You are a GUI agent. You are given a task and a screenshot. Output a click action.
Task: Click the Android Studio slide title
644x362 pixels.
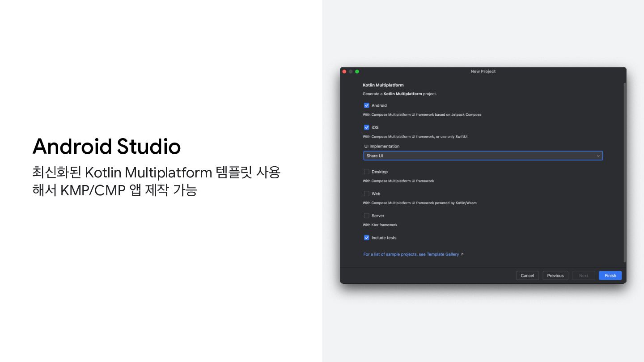(106, 147)
